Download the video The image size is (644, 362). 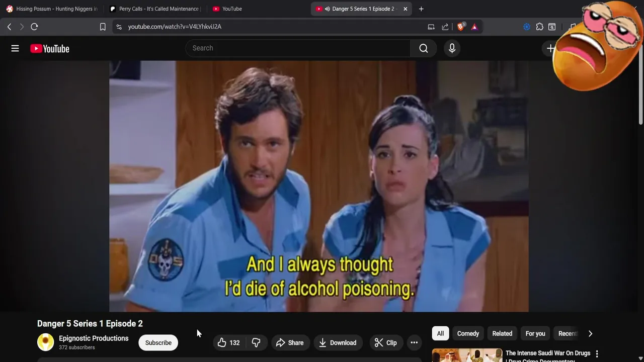(x=338, y=342)
